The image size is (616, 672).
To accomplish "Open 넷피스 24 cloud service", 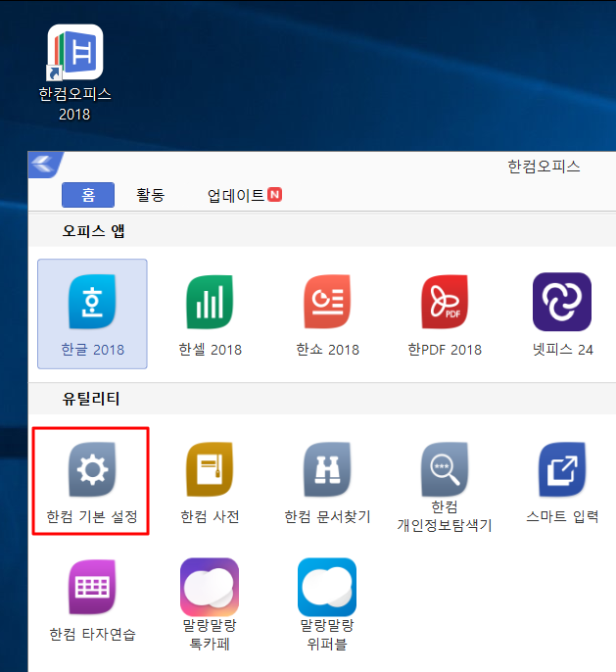I will coord(562,303).
